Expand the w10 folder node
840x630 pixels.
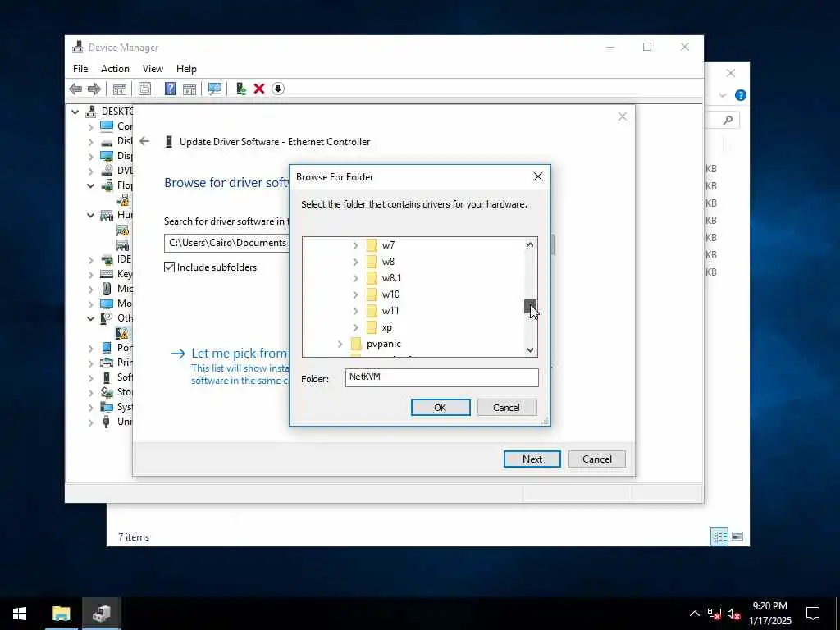(356, 294)
